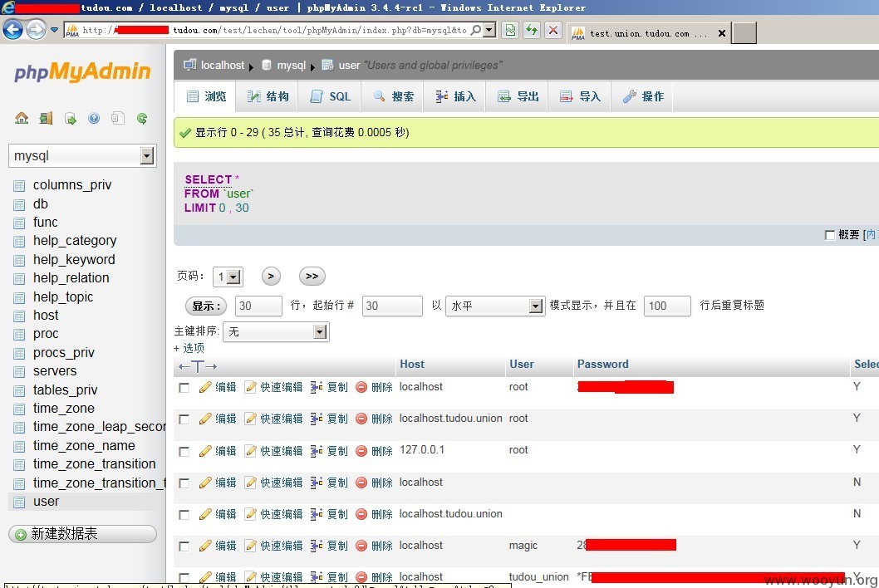Open the query window icon
The height and width of the screenshot is (588, 879).
coord(70,118)
